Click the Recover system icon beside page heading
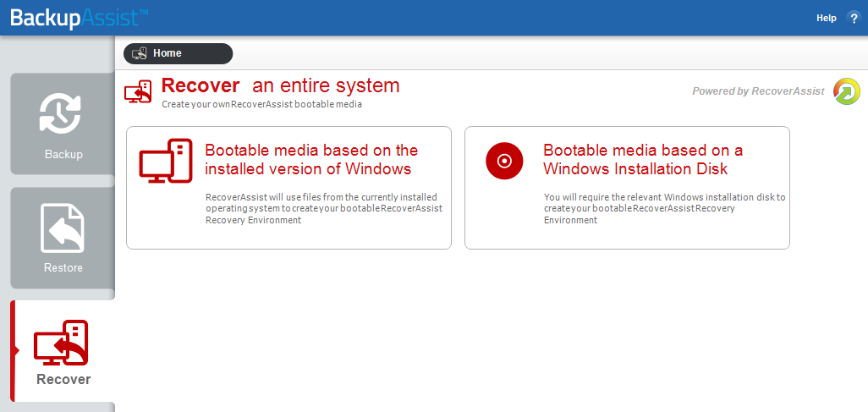This screenshot has width=868, height=412. click(x=138, y=92)
